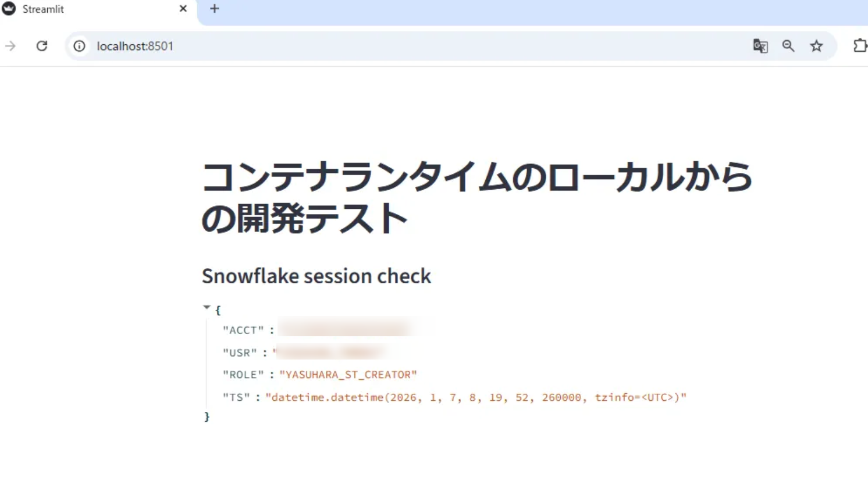The height and width of the screenshot is (491, 868).
Task: Close the Streamlit tab
Action: [183, 9]
